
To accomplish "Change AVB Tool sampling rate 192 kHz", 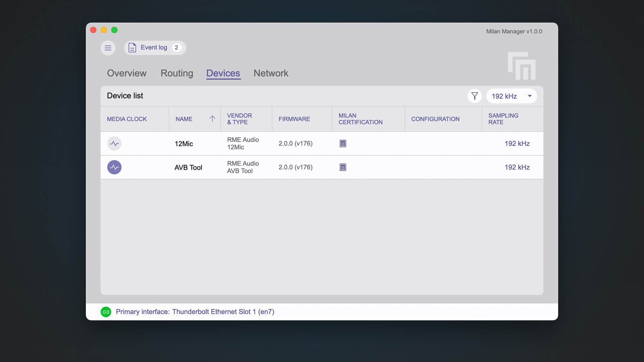I will pyautogui.click(x=517, y=167).
